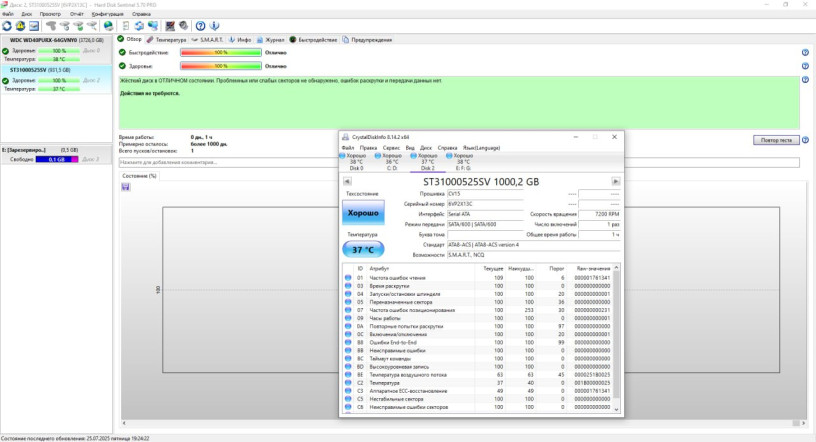Image resolution: width=816 pixels, height=442 pixels.
Task: Open the Файл menu in Hard Disk Sentinel
Action: pos(8,14)
